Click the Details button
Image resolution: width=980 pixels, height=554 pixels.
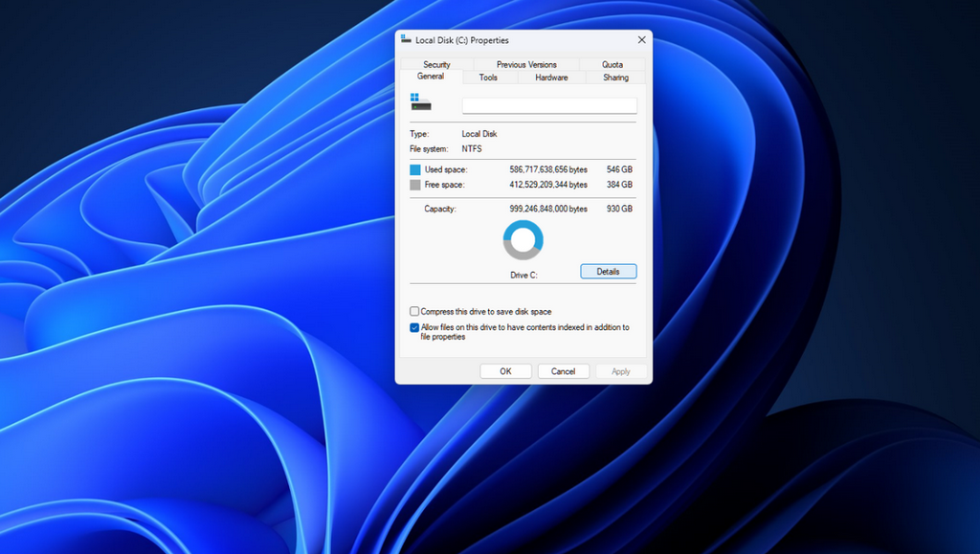click(608, 271)
